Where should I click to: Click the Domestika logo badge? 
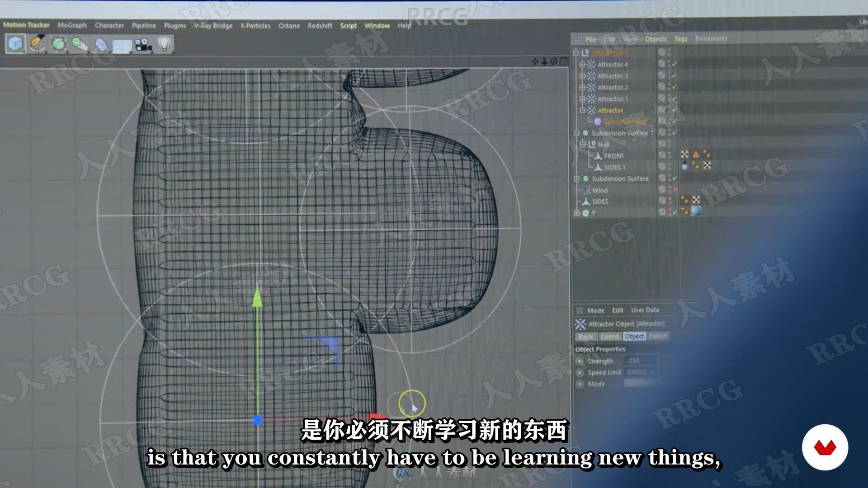point(825,447)
